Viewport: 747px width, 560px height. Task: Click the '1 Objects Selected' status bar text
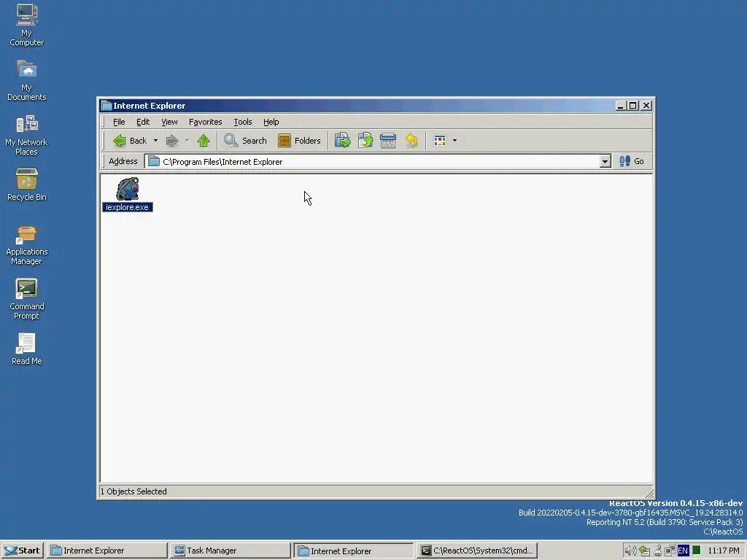[x=133, y=491]
